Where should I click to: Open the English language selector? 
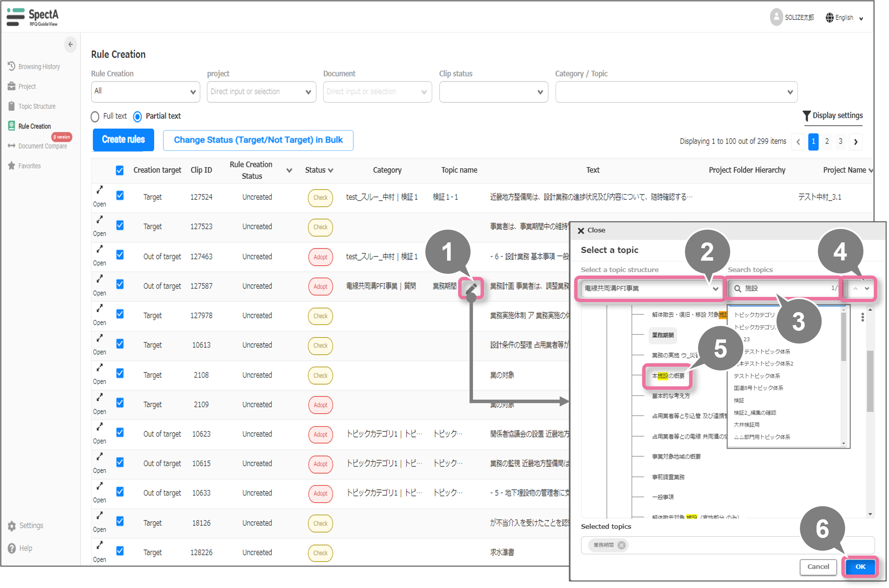[844, 18]
